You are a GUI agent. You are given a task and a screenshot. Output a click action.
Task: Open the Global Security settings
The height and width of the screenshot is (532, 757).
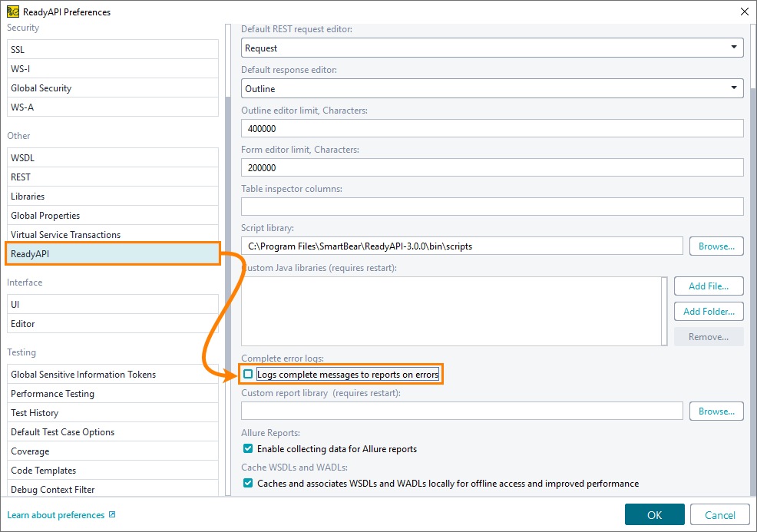pyautogui.click(x=113, y=88)
